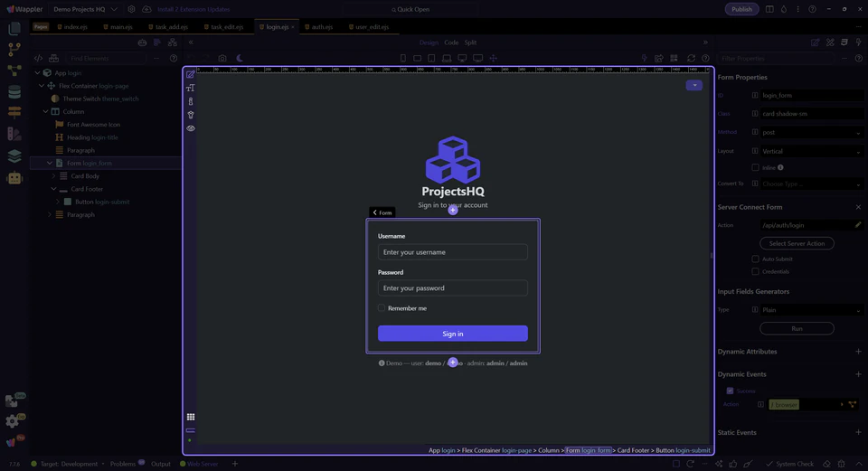Viewport: 868px width, 471px height.
Task: Collapse the left panel with double chevron
Action: click(x=191, y=42)
